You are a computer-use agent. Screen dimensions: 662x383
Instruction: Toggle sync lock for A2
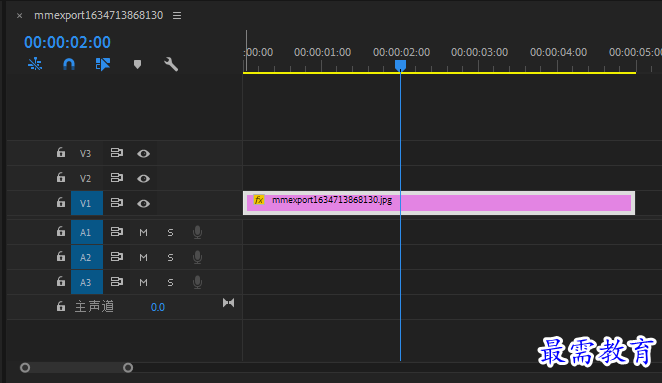(117, 256)
